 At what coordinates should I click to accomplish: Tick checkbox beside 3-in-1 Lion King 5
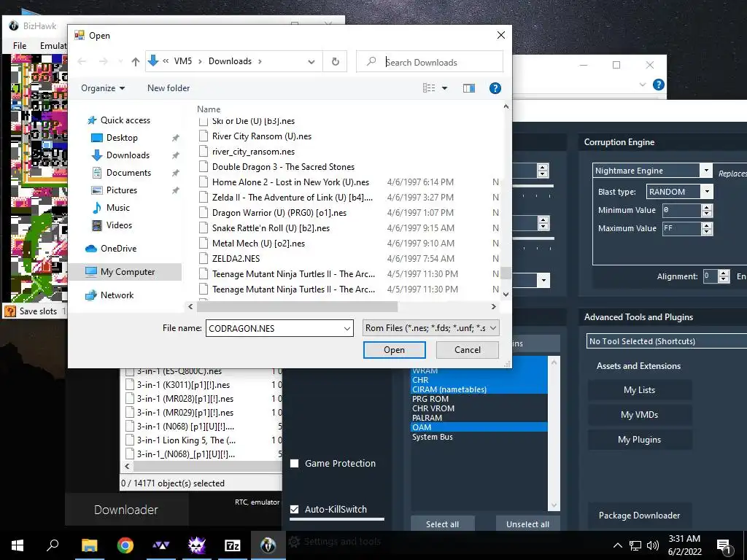(130, 440)
